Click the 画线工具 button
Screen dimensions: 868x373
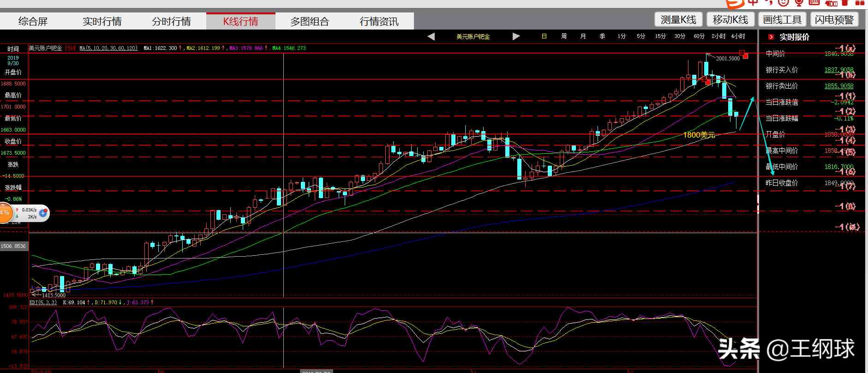pyautogui.click(x=782, y=19)
